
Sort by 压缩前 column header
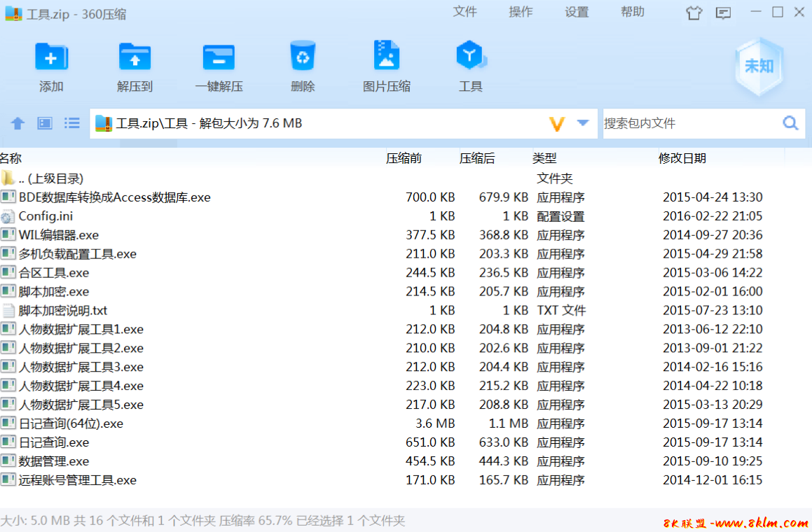pyautogui.click(x=404, y=158)
